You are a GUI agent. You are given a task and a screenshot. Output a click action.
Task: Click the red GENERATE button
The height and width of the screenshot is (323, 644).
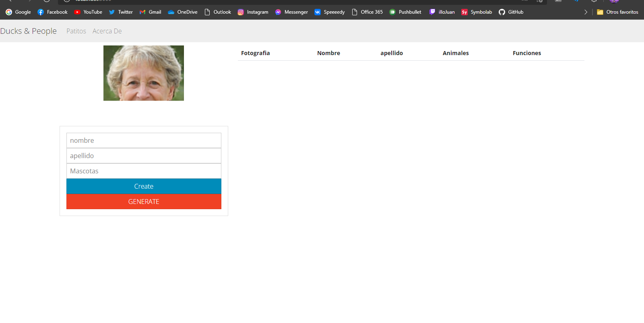(x=144, y=202)
